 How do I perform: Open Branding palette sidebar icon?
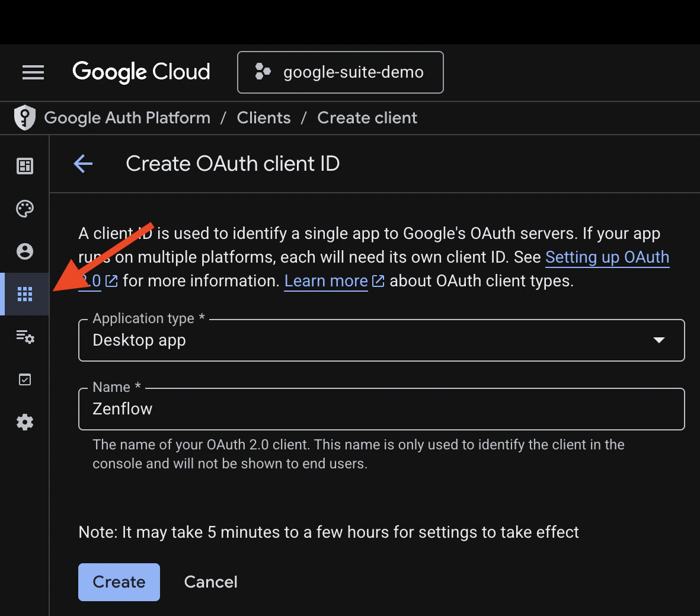(x=25, y=209)
